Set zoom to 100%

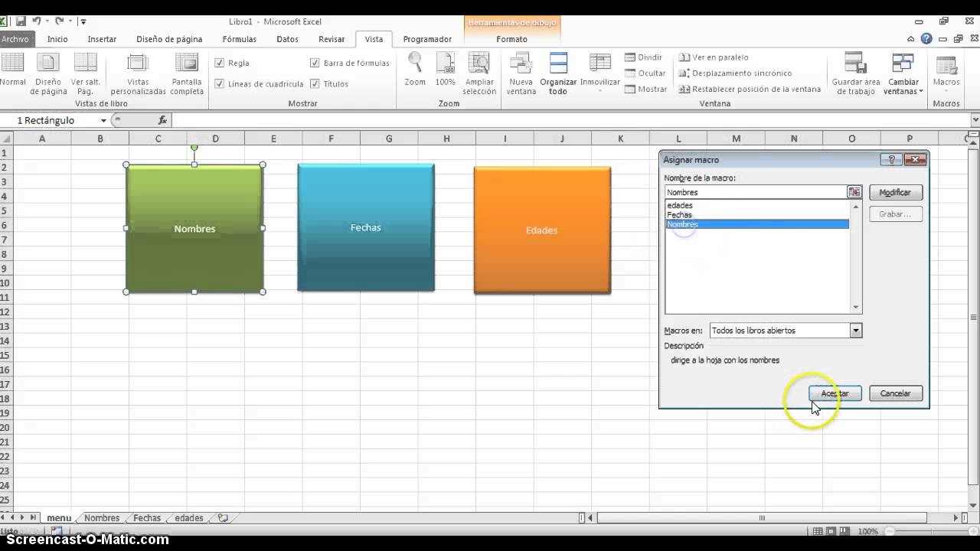[445, 69]
